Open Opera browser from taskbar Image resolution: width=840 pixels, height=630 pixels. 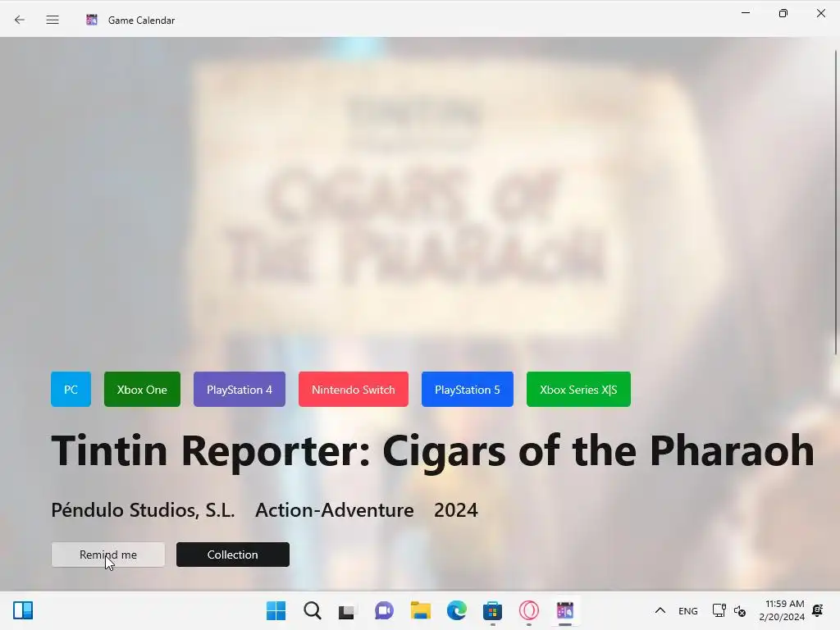point(529,610)
